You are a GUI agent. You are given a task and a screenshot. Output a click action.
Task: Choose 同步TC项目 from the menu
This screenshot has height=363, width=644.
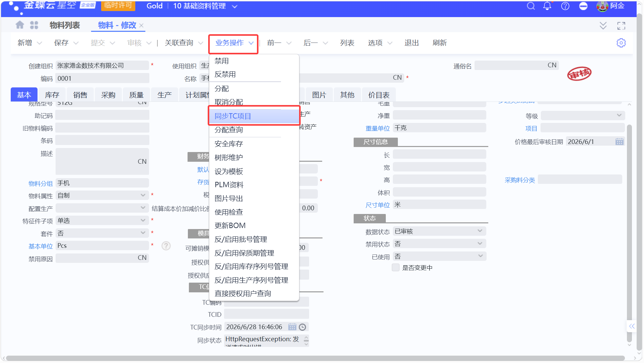(x=254, y=116)
